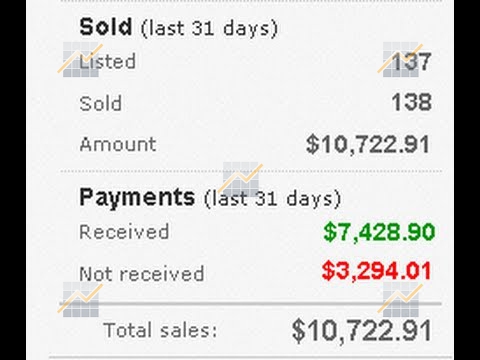The width and height of the screenshot is (480, 360).
Task: Click the sold amount $10,722.91 beside Amount
Action: 368,145
